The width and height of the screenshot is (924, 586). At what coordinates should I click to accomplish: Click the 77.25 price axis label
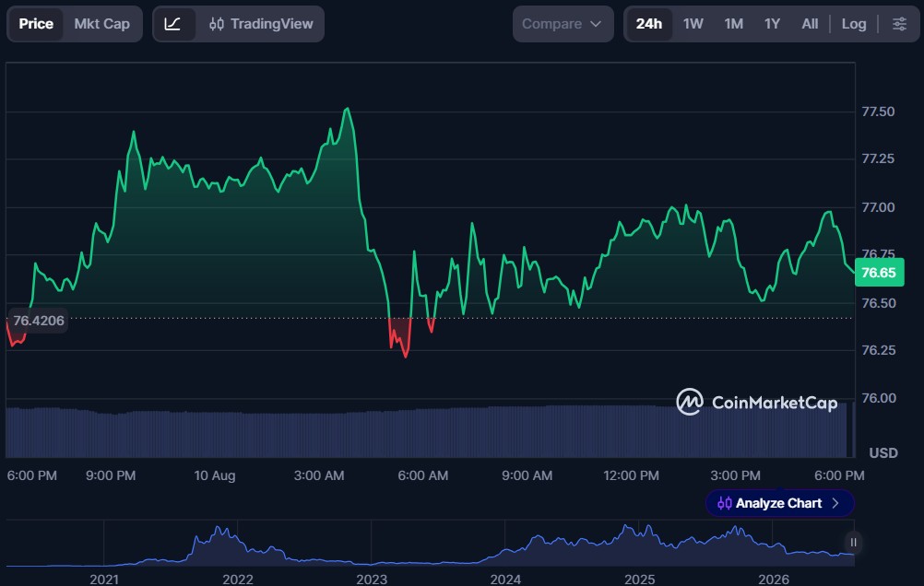click(878, 159)
